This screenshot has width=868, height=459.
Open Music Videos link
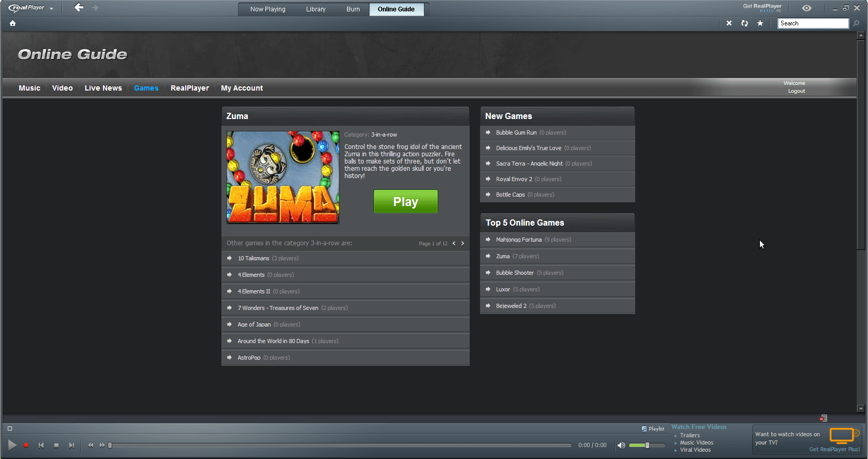pos(696,442)
